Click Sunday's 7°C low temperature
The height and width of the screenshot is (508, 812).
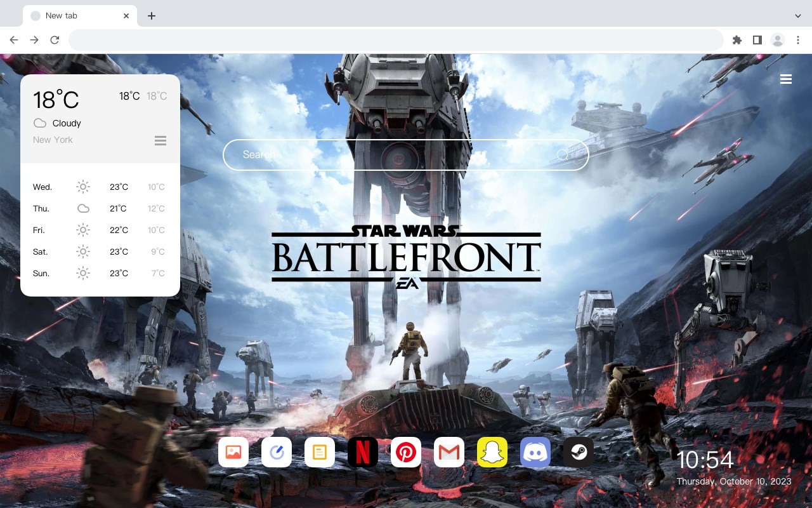tap(158, 273)
